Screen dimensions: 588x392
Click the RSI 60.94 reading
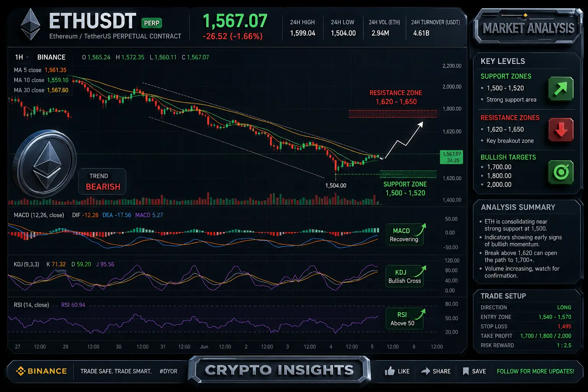pyautogui.click(x=73, y=305)
